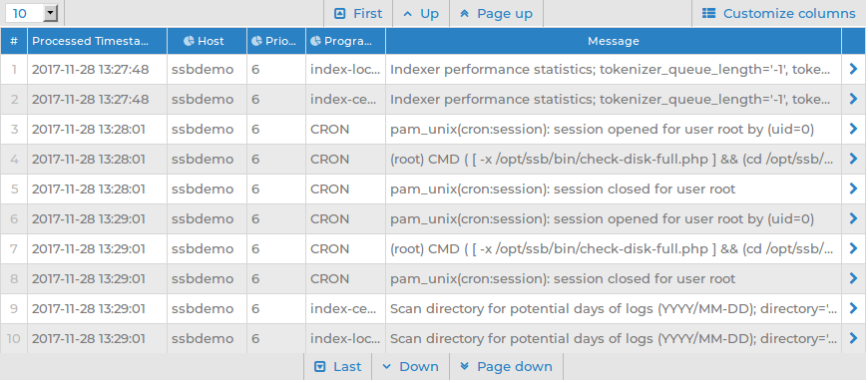Viewport: 868px width, 383px height.
Task: Select row 5 session closed message
Action: click(x=563, y=190)
